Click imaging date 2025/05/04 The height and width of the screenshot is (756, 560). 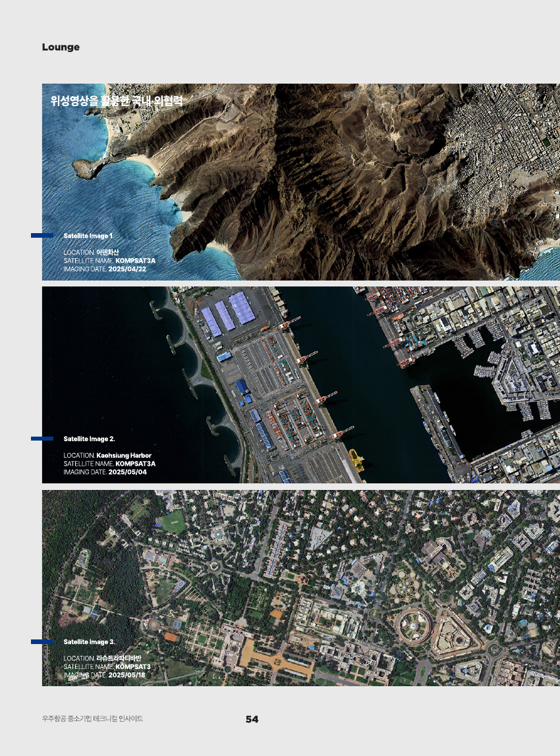[127, 472]
